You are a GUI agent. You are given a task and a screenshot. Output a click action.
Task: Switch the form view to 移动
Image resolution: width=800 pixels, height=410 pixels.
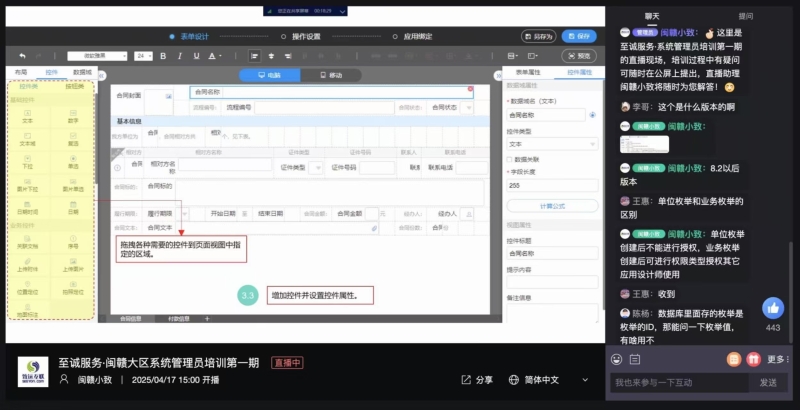[330, 75]
